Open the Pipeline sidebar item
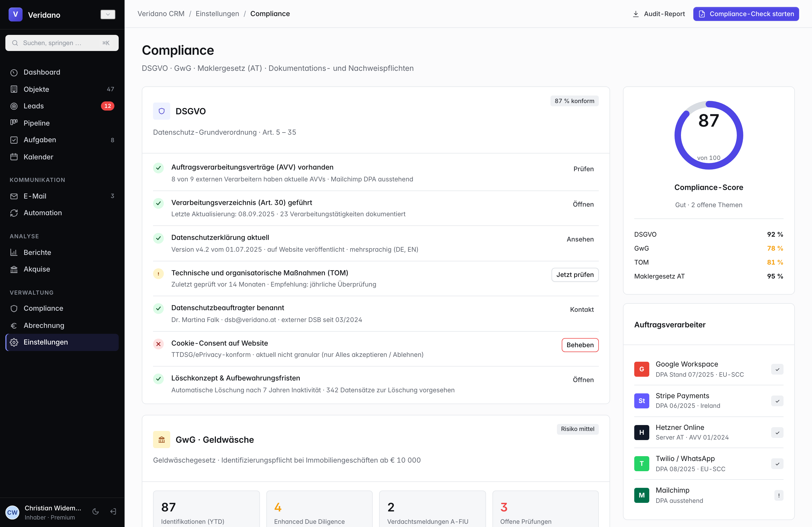 click(x=62, y=123)
